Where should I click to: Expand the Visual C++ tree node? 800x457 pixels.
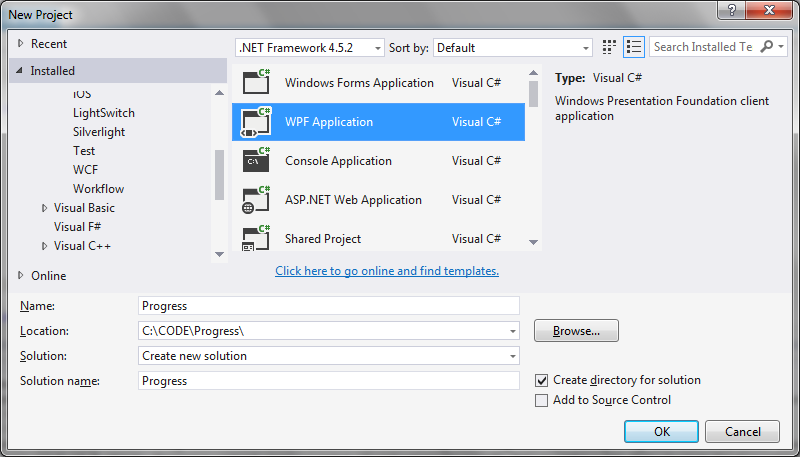pyautogui.click(x=44, y=246)
